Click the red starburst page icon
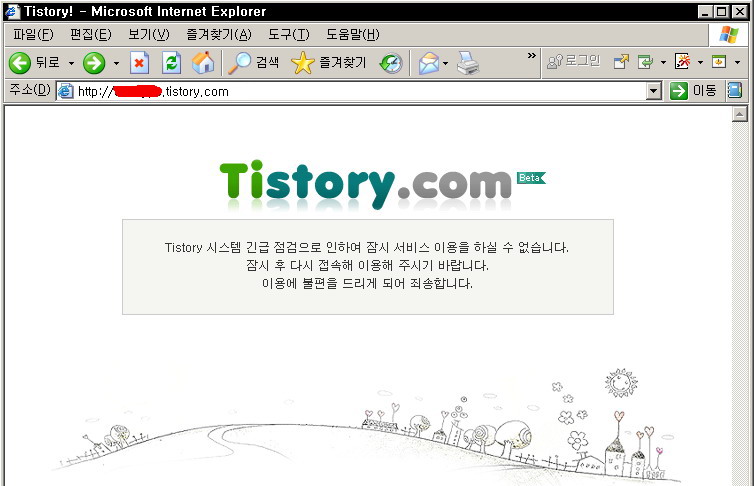Viewport: 754px width, 486px height. [682, 62]
